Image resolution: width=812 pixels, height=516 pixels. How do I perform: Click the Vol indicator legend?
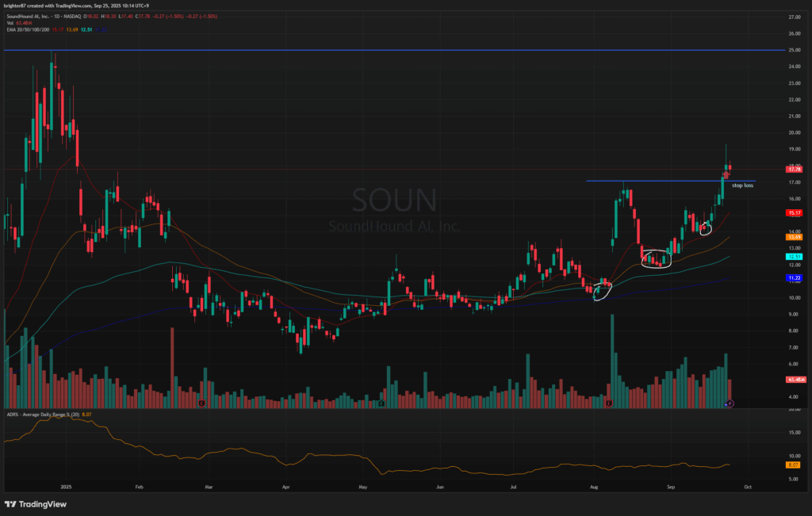click(x=17, y=23)
